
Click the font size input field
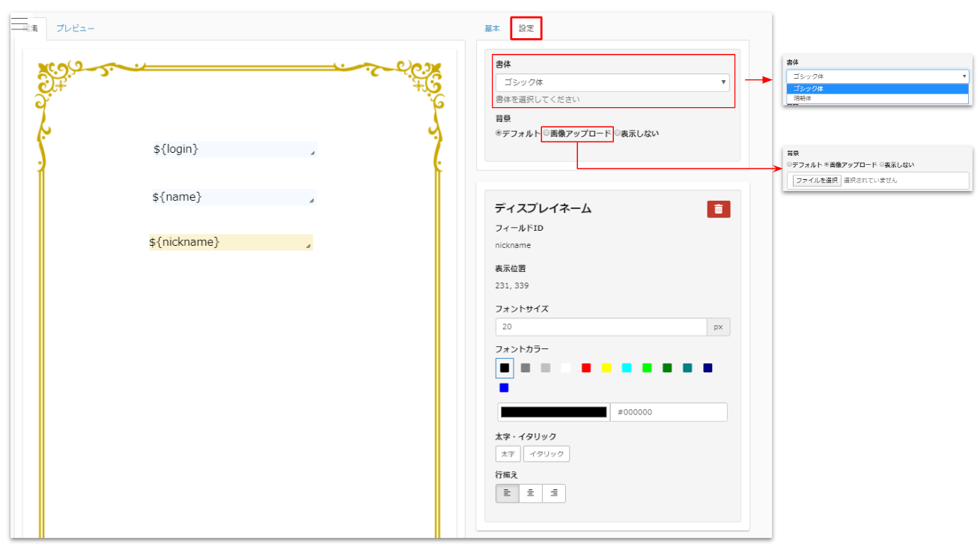(600, 327)
